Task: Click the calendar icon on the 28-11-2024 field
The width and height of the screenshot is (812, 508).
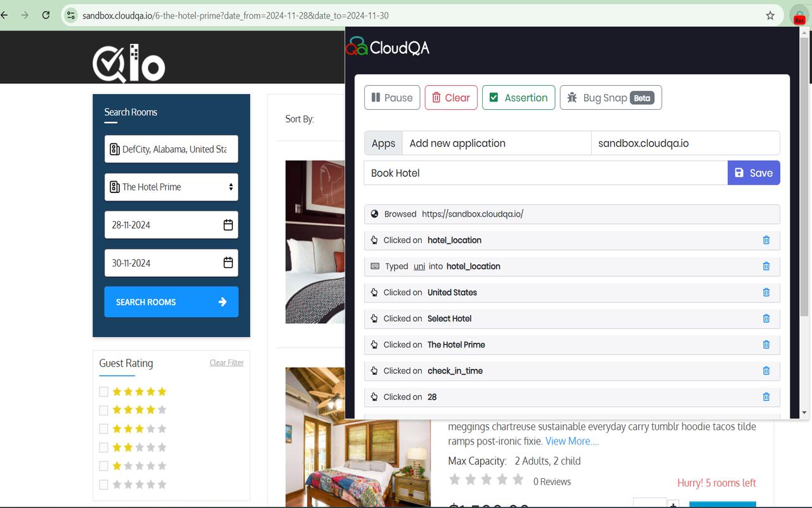Action: (x=228, y=225)
